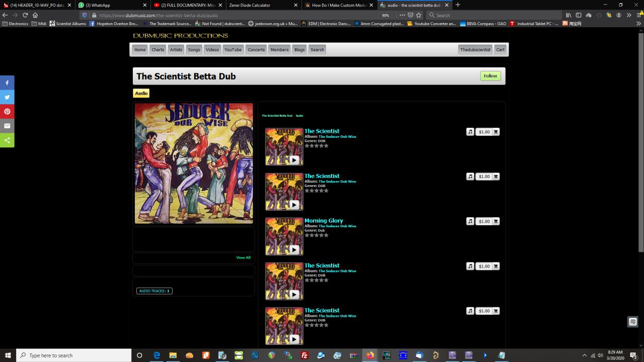Add Morning Glory to cart for $1.00

click(x=488, y=221)
